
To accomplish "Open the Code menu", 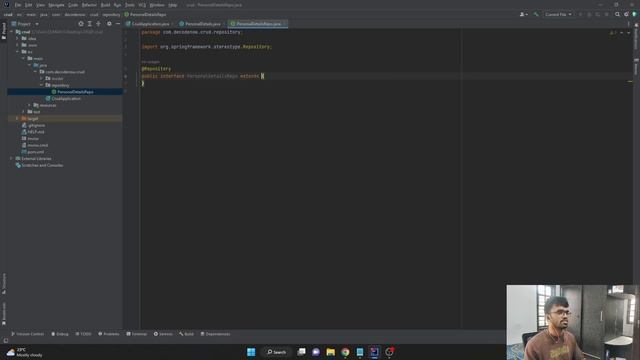I will coord(73,5).
